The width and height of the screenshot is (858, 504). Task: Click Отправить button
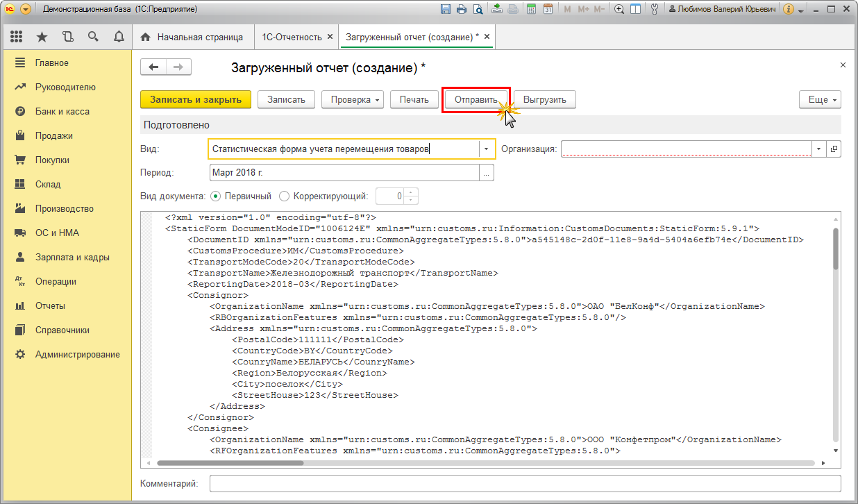point(476,99)
